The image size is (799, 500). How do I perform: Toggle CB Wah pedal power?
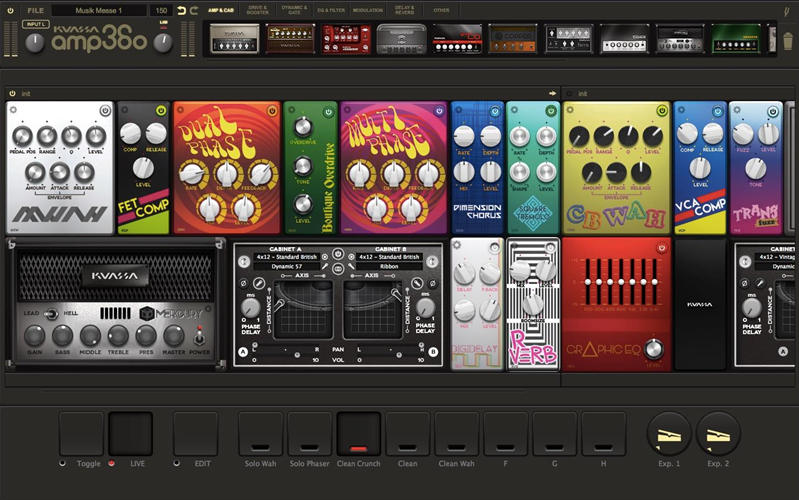(661, 111)
